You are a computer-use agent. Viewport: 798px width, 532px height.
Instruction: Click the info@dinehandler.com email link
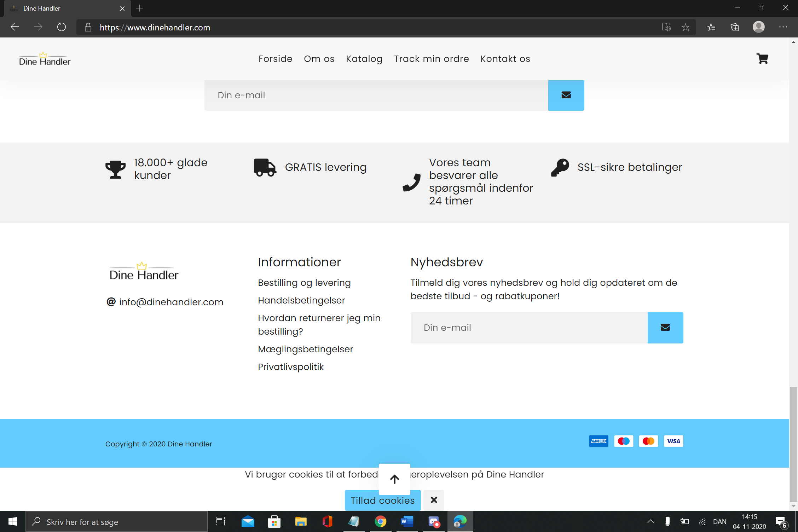(171, 302)
